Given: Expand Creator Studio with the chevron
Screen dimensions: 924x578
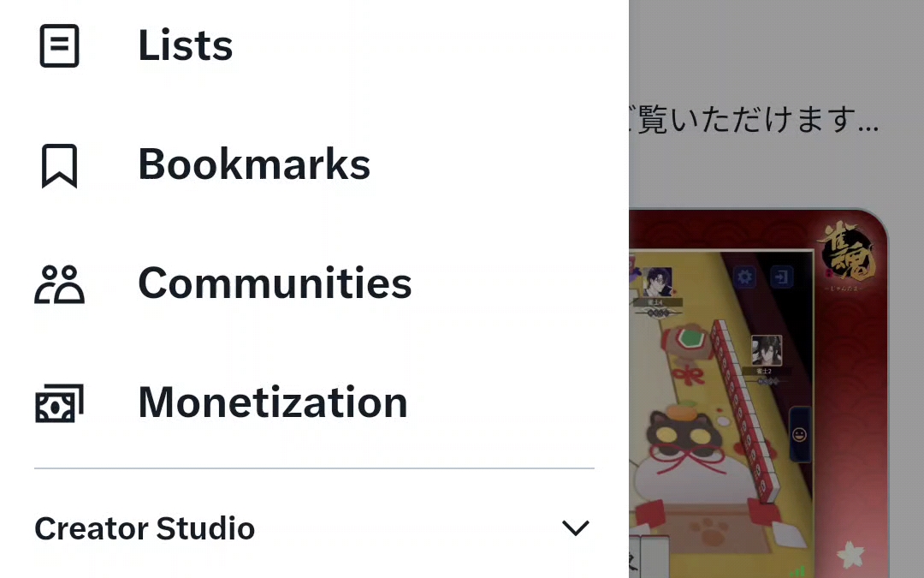Looking at the screenshot, I should coord(576,527).
